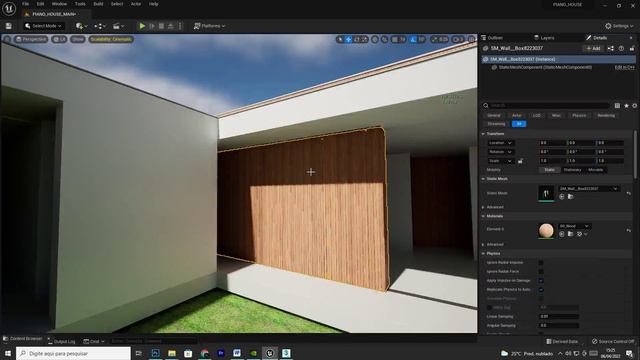Screen dimensions: 640x360
Task: Click the Unreal Engine logo icon
Action: [x=9, y=8]
